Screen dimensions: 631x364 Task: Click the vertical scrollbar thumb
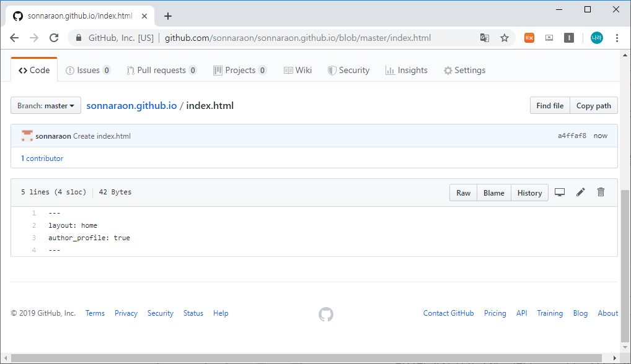tap(625, 265)
